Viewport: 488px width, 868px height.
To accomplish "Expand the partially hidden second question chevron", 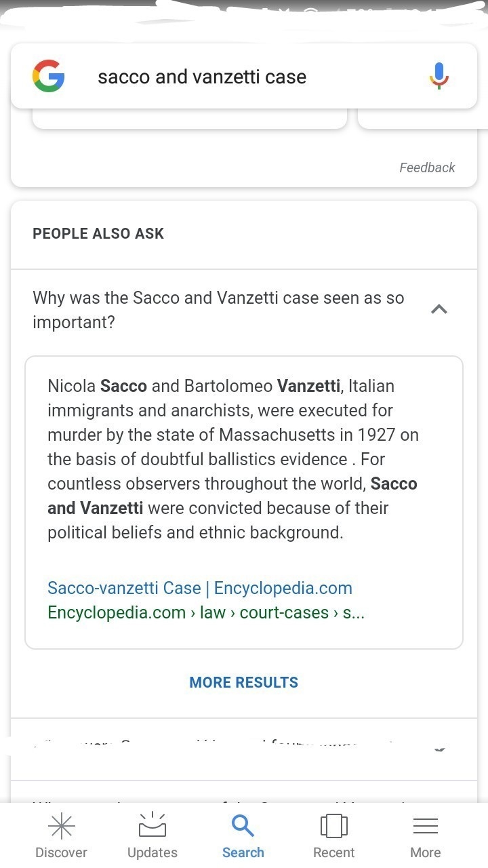I will [439, 749].
